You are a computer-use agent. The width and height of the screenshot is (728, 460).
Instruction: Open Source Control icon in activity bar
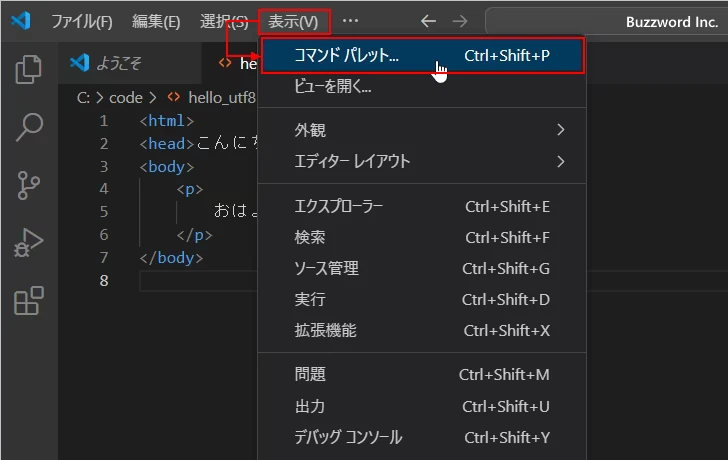point(29,185)
